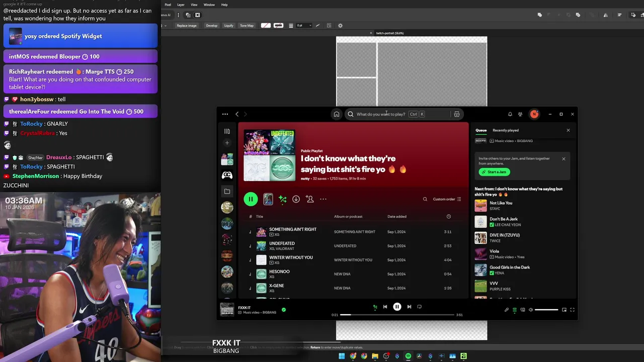This screenshot has height=362, width=644.
Task: Collapse Your Library icon in Spotify sidebar
Action: pyautogui.click(x=227, y=131)
